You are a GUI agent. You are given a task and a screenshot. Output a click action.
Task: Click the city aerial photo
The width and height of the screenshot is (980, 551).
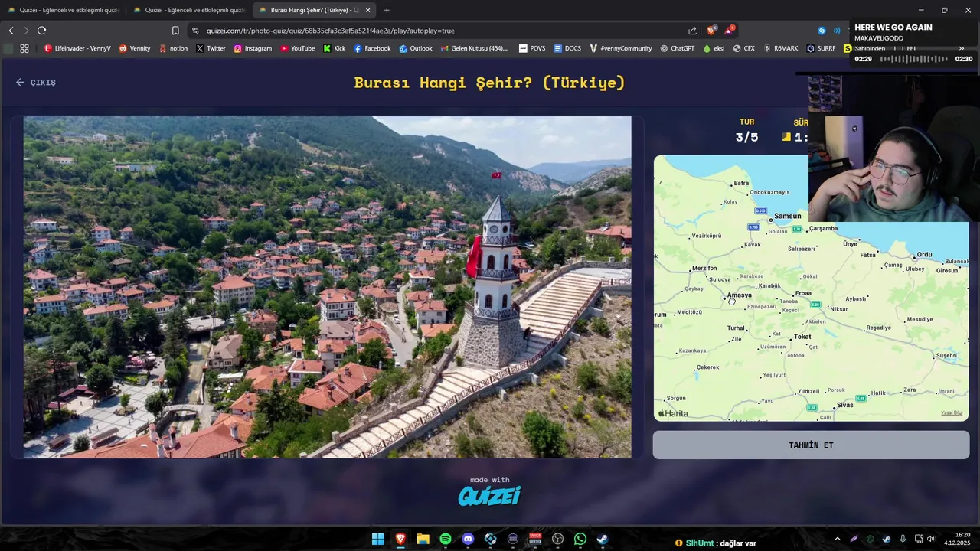pyautogui.click(x=327, y=287)
